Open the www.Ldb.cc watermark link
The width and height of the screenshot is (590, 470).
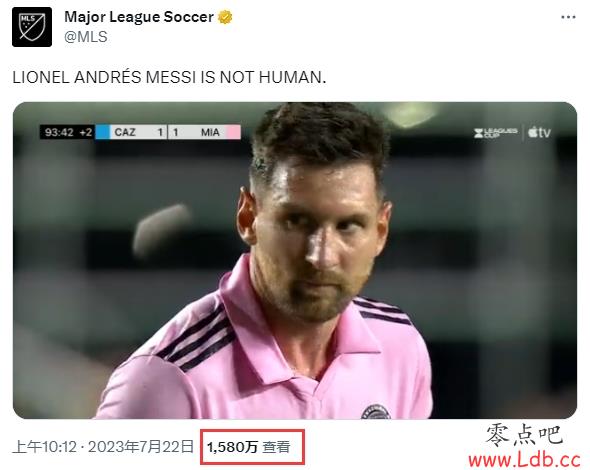pos(525,460)
